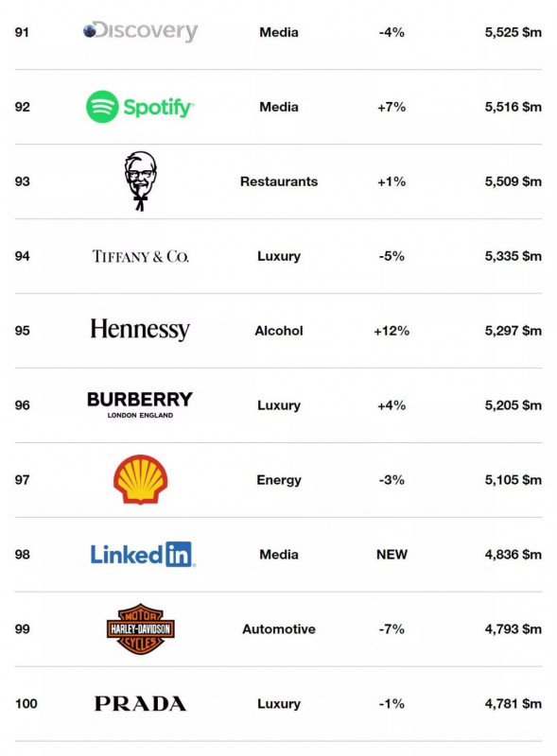Click the LinkedIn logo

coord(143,554)
